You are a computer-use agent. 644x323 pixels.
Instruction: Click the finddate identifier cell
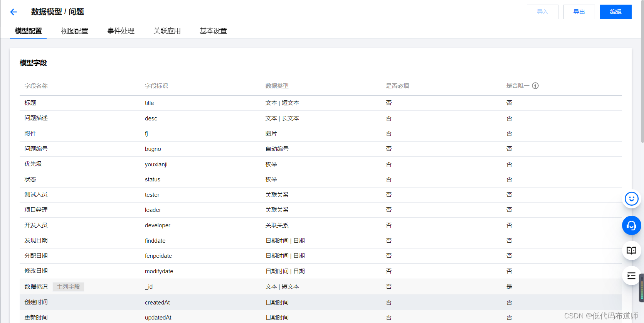pyautogui.click(x=155, y=241)
